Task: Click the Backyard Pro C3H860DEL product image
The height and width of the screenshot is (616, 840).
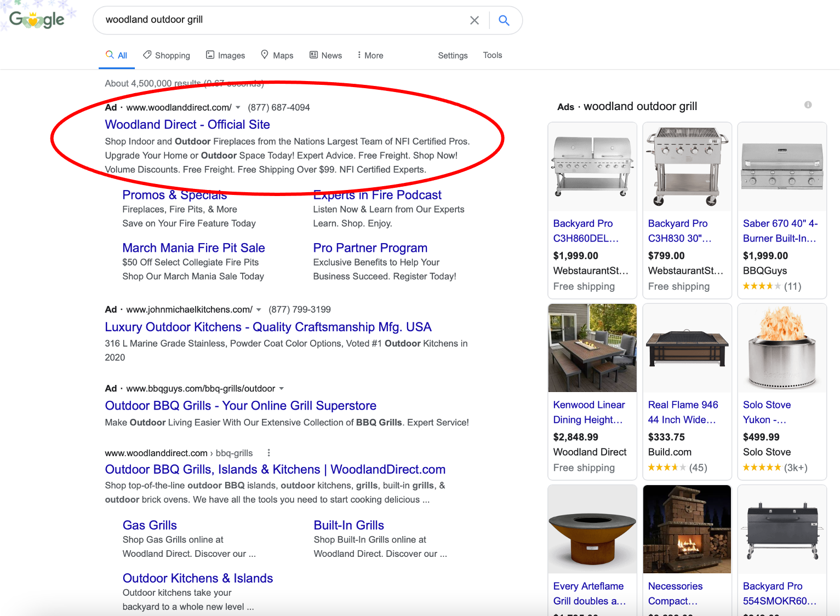Action: coord(592,167)
